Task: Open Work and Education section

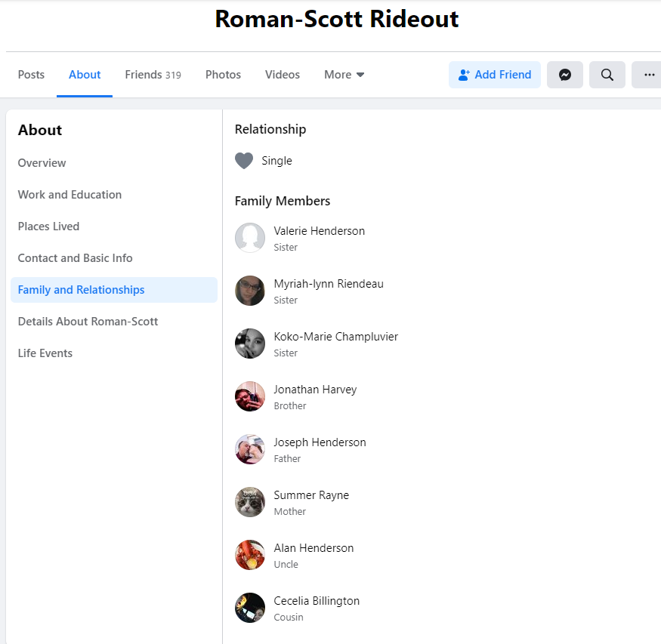Action: tap(69, 195)
